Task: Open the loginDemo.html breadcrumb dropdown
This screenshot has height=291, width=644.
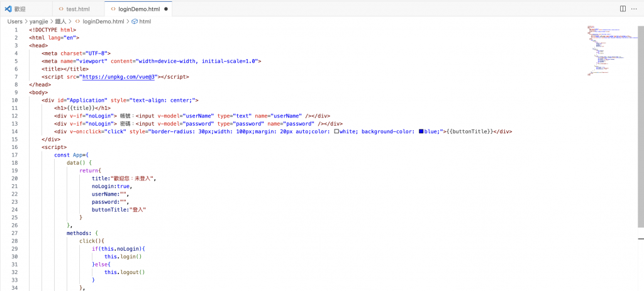Action: pos(104,22)
